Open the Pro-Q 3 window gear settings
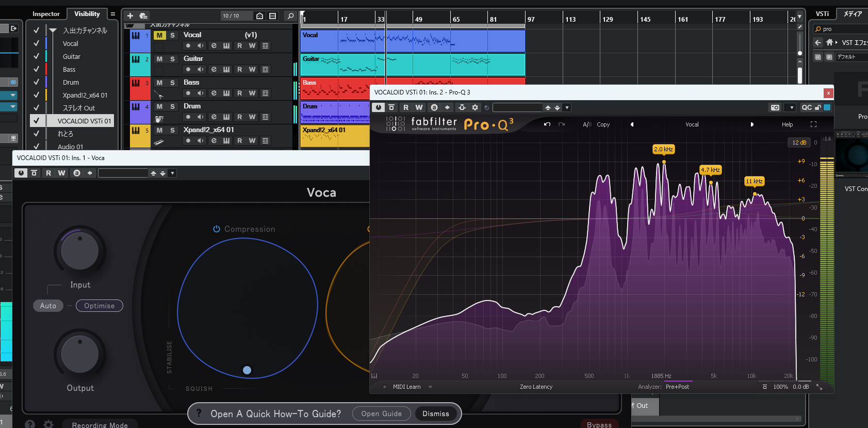This screenshot has width=868, height=428. tap(475, 107)
